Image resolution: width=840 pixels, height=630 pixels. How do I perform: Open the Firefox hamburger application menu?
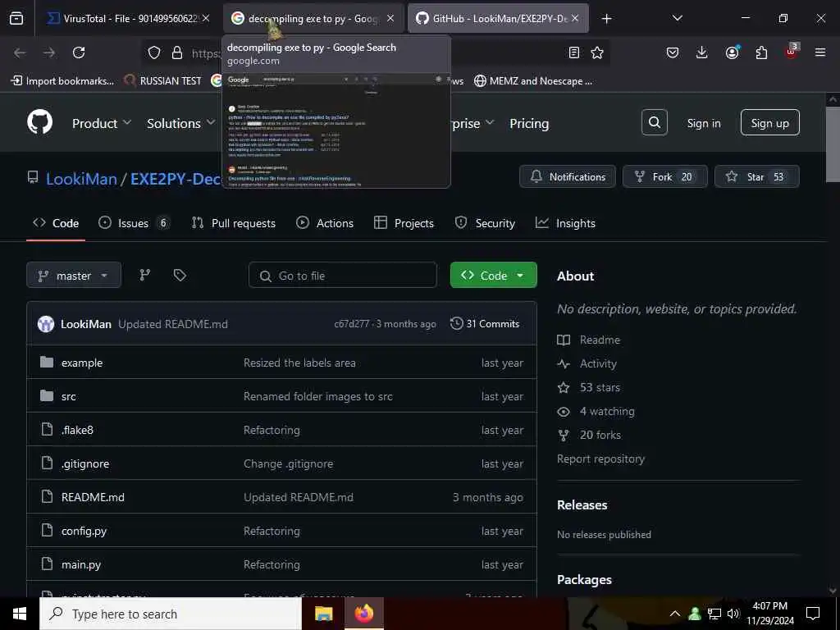point(820,52)
